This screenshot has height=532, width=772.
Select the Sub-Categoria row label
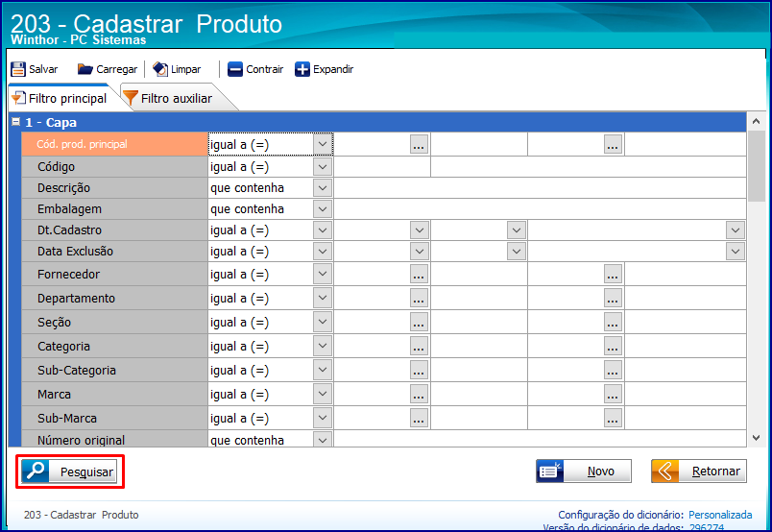pos(114,370)
